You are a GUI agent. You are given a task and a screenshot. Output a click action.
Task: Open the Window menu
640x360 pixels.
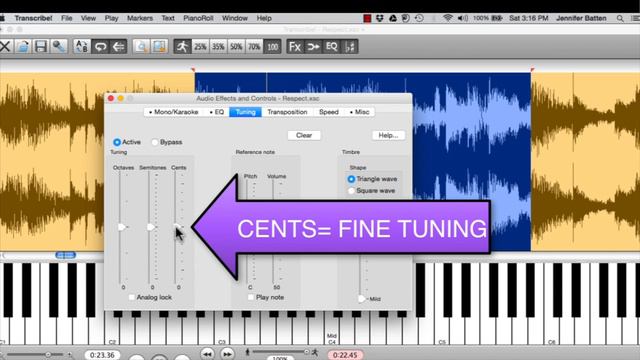point(235,18)
